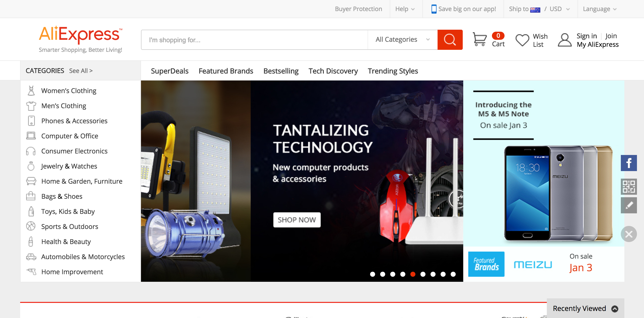This screenshot has height=318, width=644.
Task: Click the Home & Garden sofa icon
Action: click(x=31, y=181)
